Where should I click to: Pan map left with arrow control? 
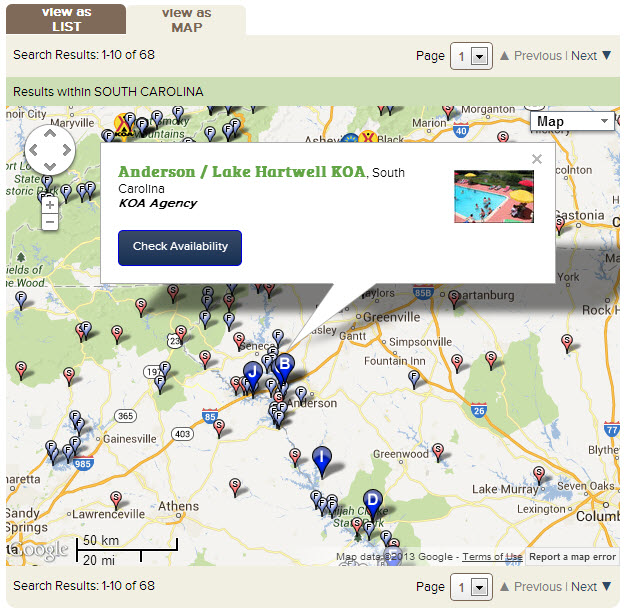tap(34, 150)
